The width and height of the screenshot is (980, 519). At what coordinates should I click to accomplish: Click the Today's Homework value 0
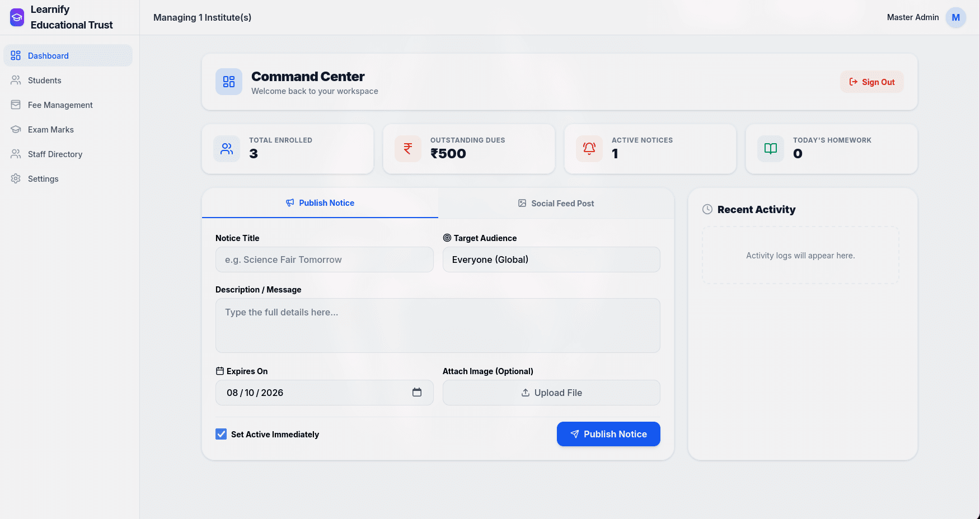coord(798,154)
